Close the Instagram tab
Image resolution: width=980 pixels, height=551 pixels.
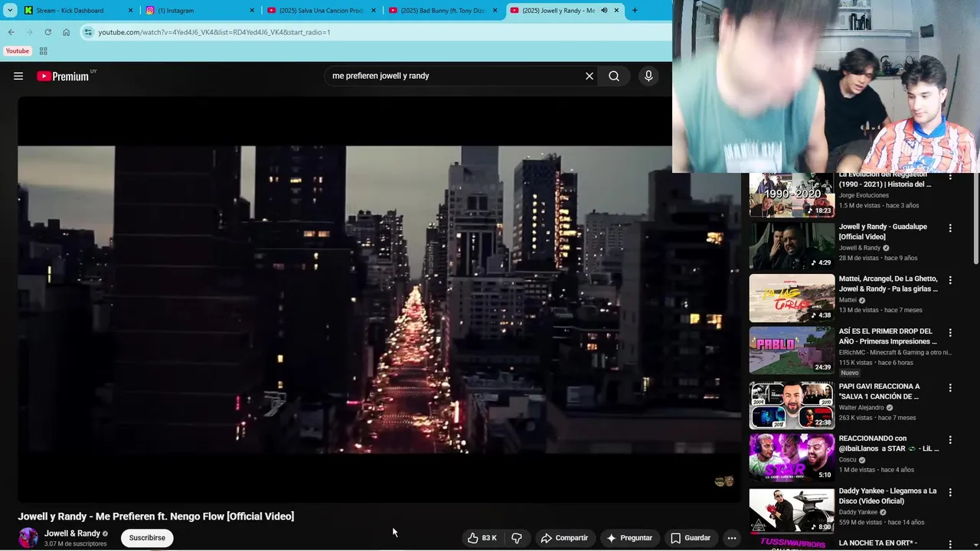[252, 11]
